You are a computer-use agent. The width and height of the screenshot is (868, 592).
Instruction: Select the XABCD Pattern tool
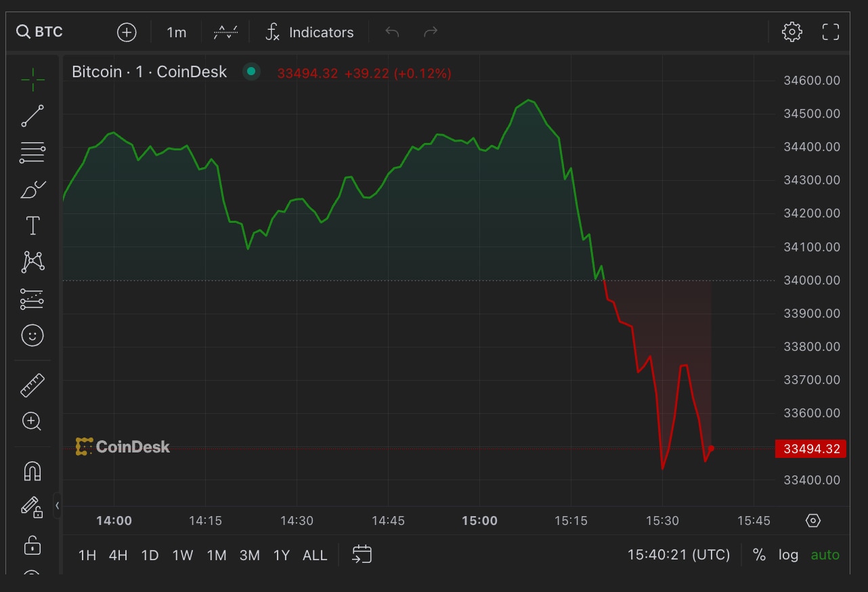coord(32,261)
